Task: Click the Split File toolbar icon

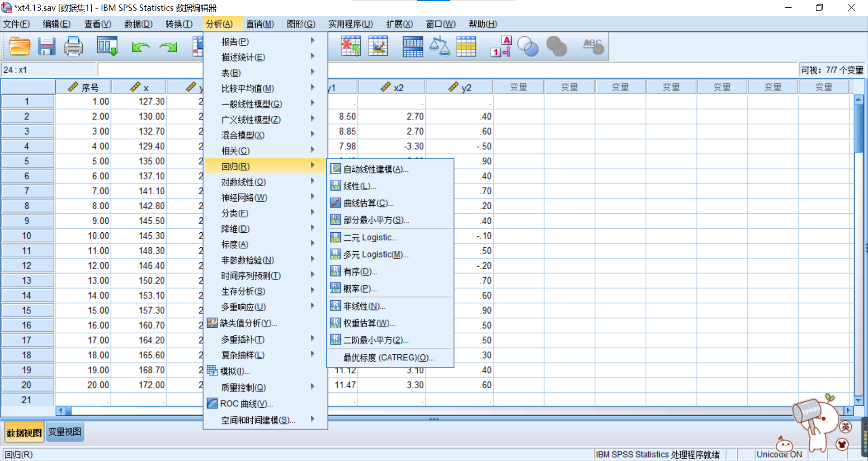Action: click(x=413, y=47)
